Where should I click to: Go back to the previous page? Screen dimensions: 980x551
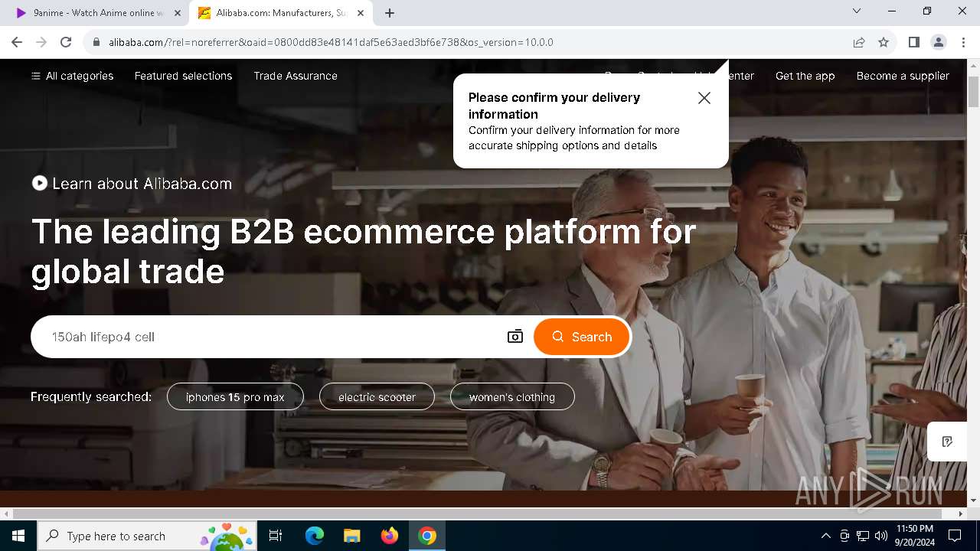[x=17, y=42]
